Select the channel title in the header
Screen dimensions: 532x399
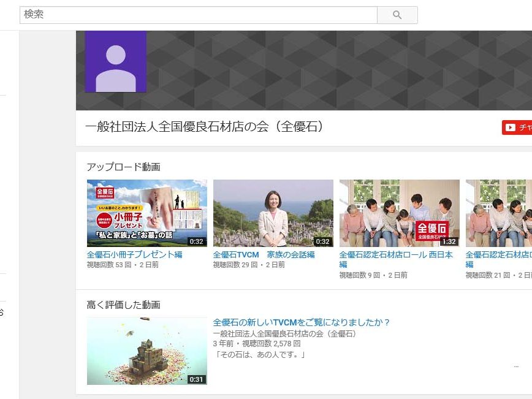pos(205,126)
